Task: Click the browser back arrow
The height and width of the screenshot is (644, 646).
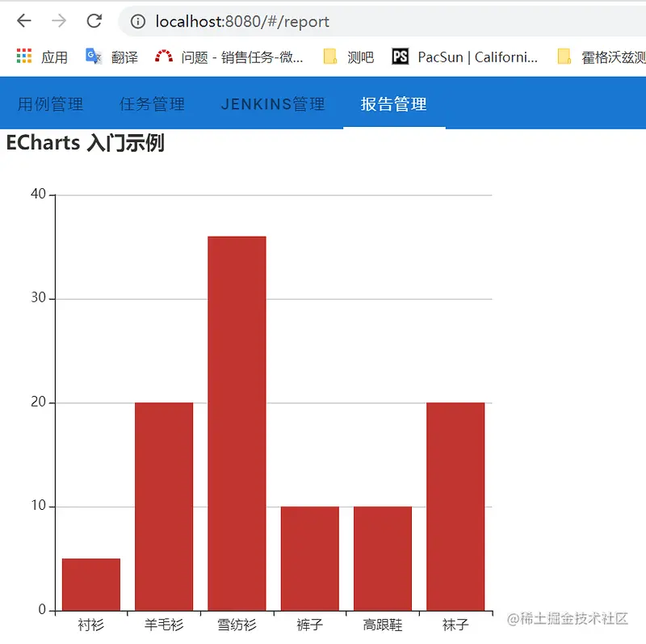Action: [x=24, y=21]
